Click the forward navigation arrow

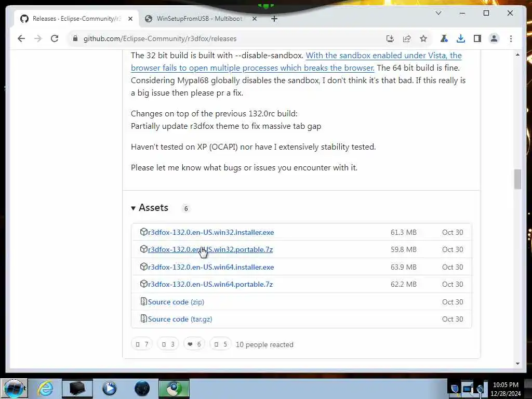(x=37, y=38)
